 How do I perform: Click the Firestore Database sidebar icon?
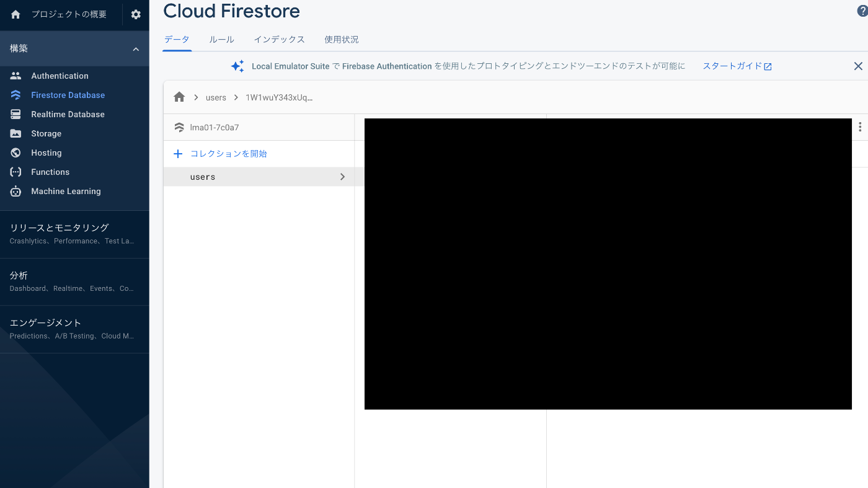point(15,95)
